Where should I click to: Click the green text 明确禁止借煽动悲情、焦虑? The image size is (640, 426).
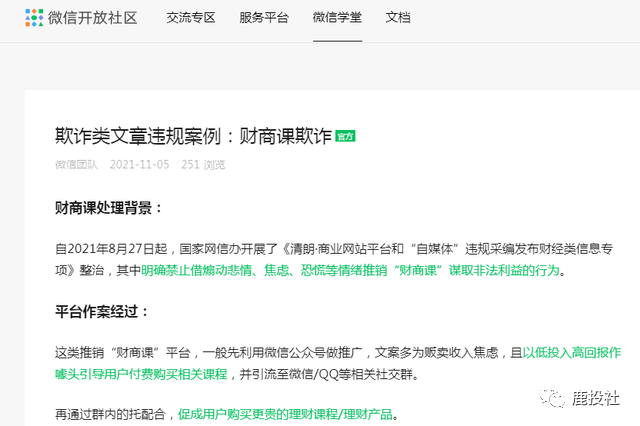pyautogui.click(x=215, y=270)
